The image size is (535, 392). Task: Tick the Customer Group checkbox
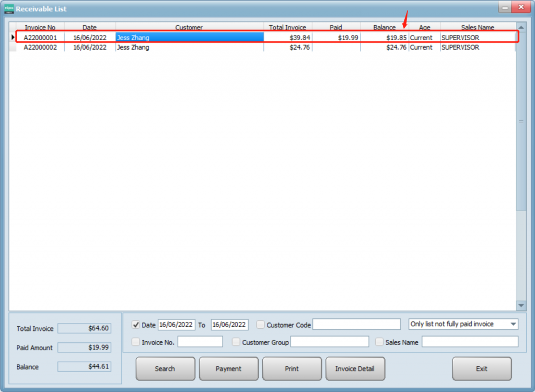click(x=236, y=342)
